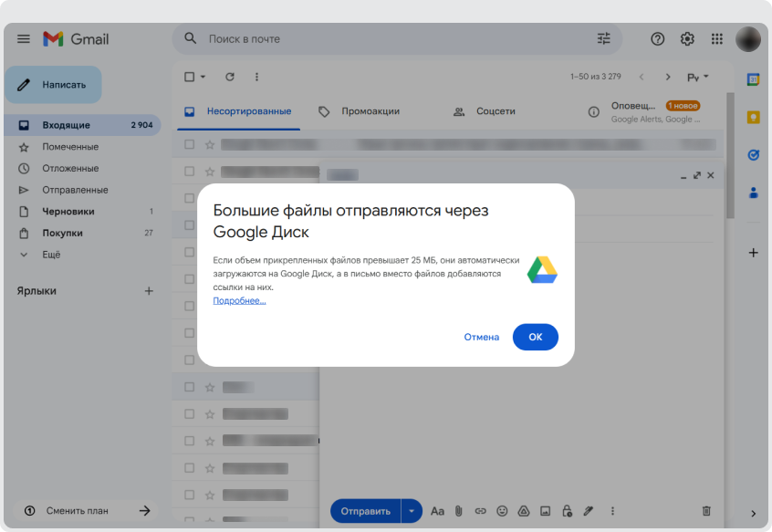Click the inbox vertical scrollbar

click(730, 155)
